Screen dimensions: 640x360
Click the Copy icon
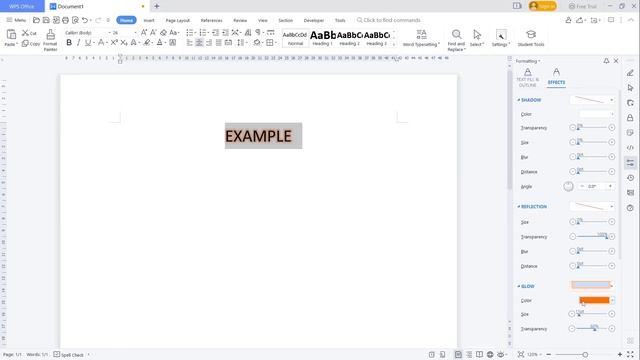pyautogui.click(x=25, y=43)
